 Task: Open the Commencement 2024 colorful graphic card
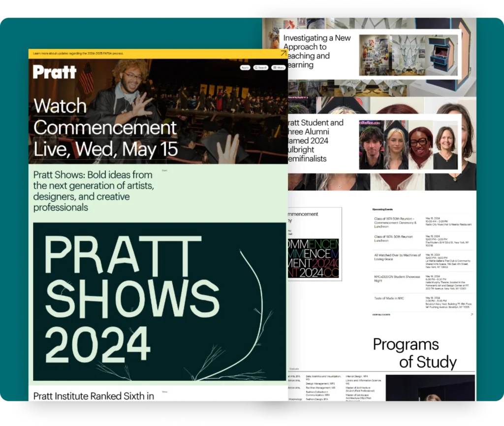314,259
